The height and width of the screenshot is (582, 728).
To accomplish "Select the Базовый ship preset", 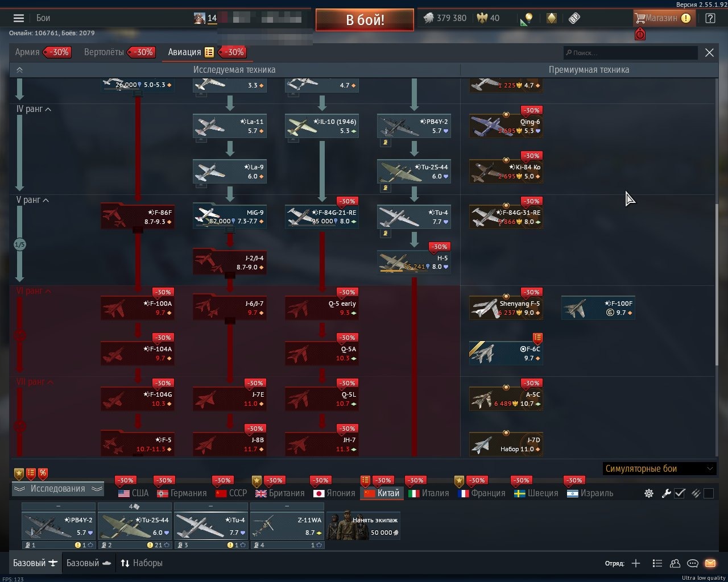I will [89, 563].
